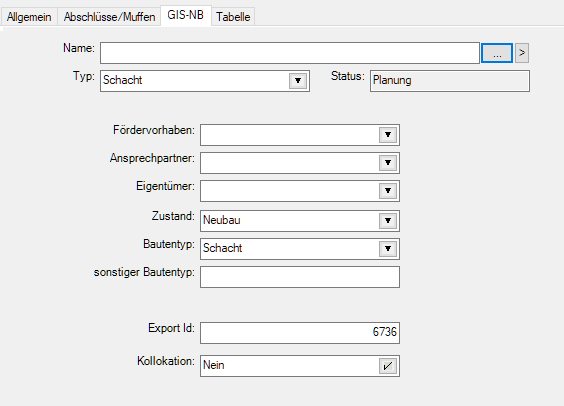Click the Kollokation field showing Nein

(x=290, y=366)
